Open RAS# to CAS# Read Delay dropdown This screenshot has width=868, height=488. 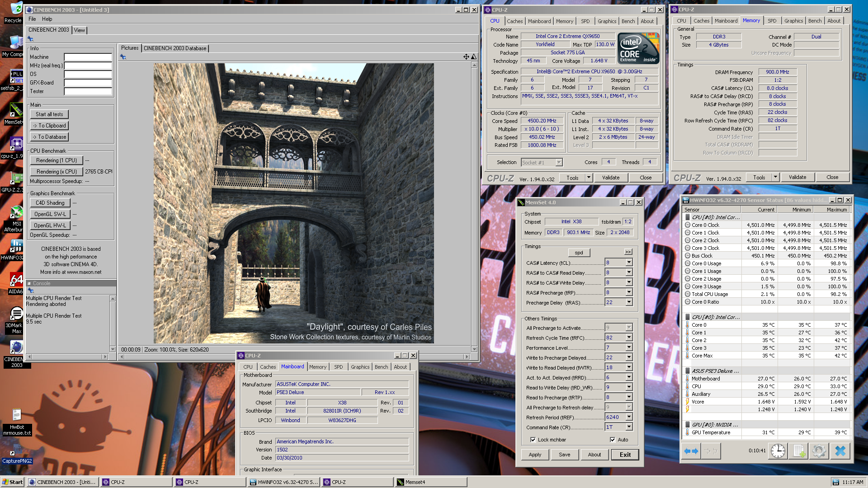629,272
